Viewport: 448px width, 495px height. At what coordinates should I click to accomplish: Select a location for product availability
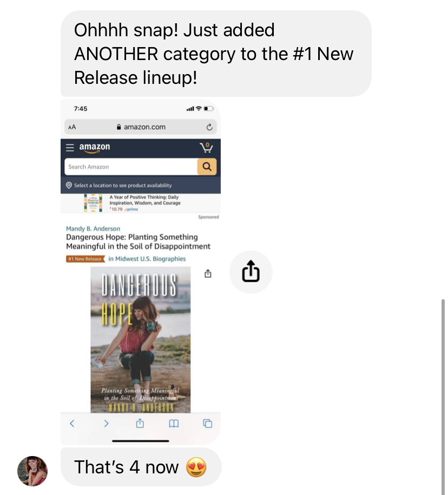(x=118, y=186)
